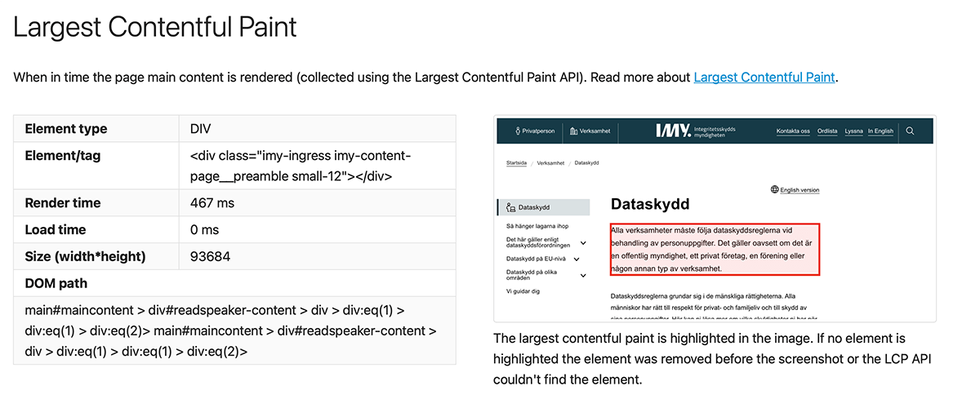Click Lyssna in the header
Viewport: 980px width, 417px height.
point(853,131)
